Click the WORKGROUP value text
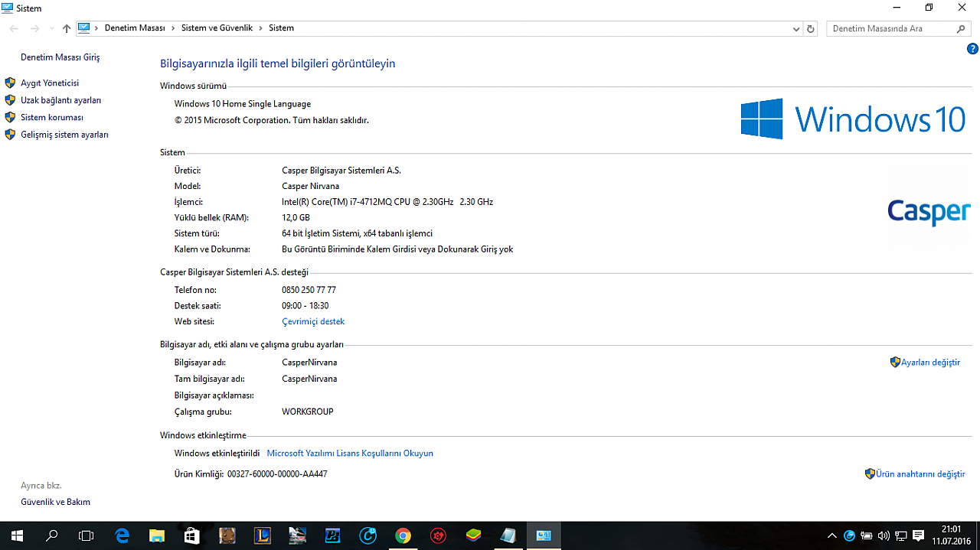Image resolution: width=980 pixels, height=550 pixels. (308, 412)
